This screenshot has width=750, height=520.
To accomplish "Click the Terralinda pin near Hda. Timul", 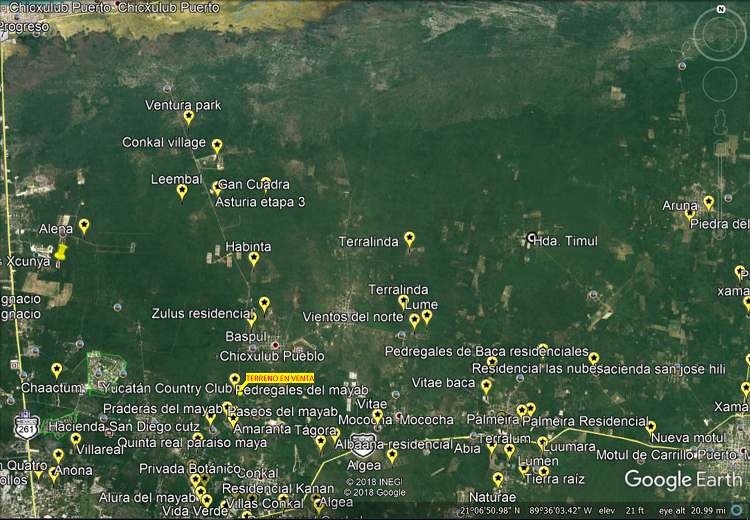I will (409, 240).
